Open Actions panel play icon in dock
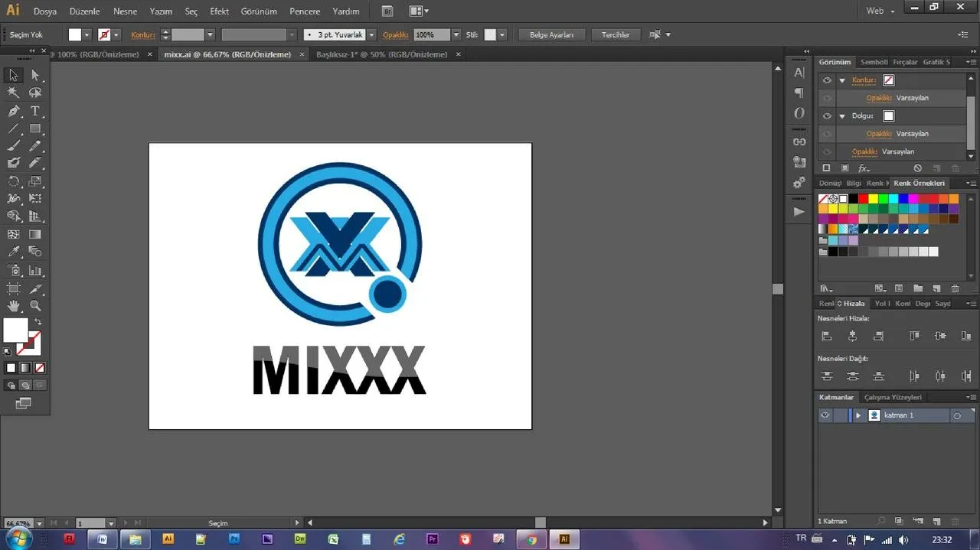980x550 pixels. pos(799,212)
